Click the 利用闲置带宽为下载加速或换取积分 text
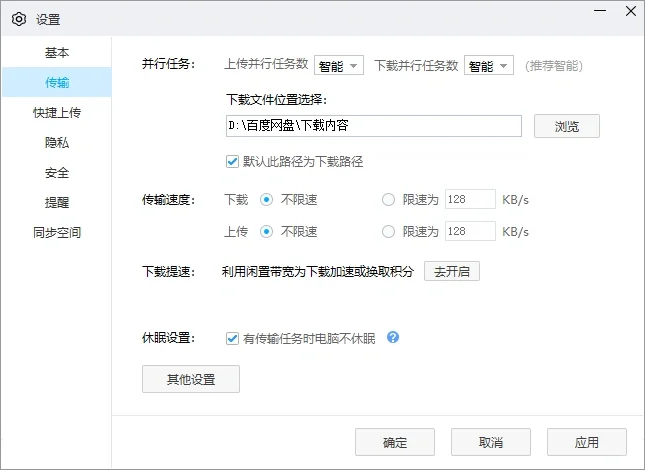The image size is (645, 470). click(x=318, y=271)
